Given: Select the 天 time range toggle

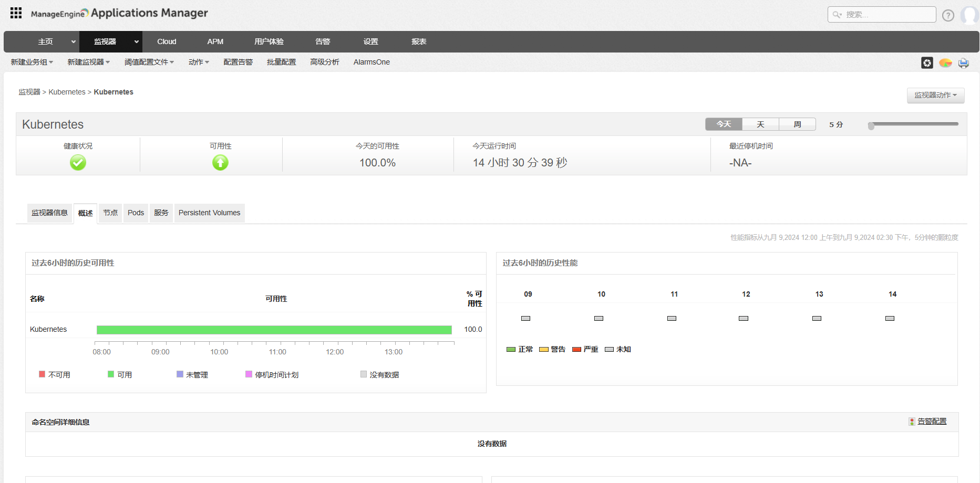Looking at the screenshot, I should (x=760, y=124).
